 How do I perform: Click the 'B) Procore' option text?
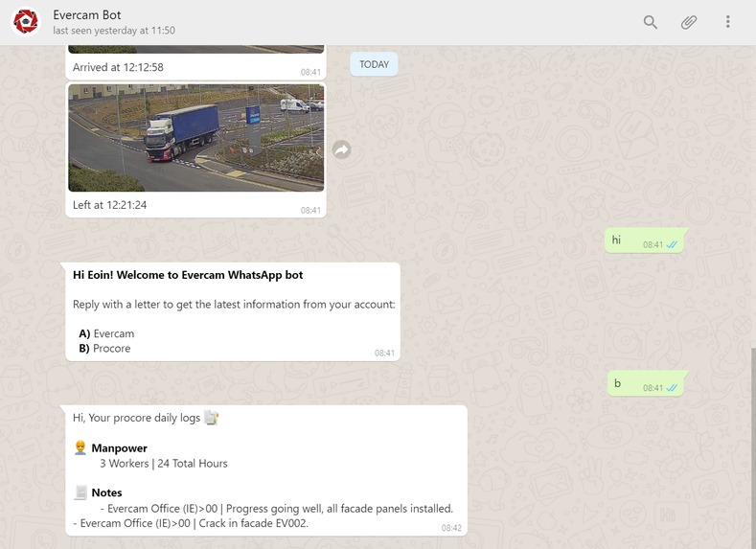(104, 348)
